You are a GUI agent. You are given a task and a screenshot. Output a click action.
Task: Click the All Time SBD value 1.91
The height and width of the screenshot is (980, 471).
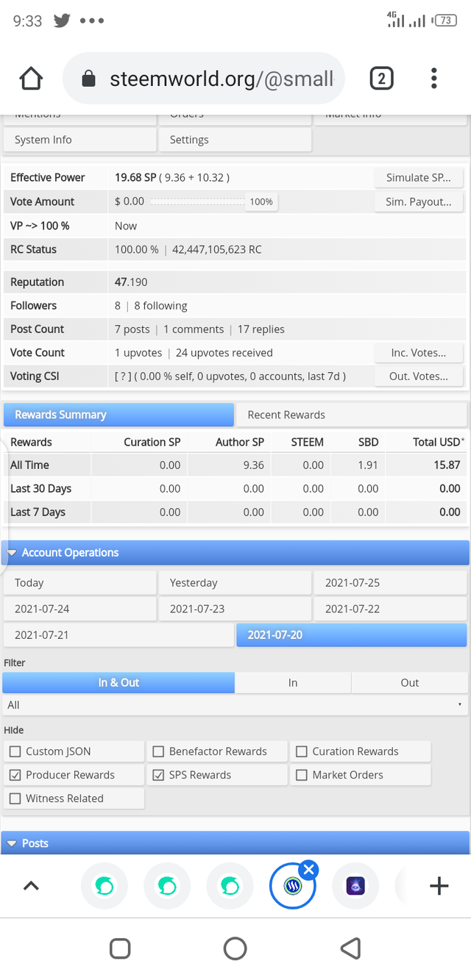coord(368,465)
